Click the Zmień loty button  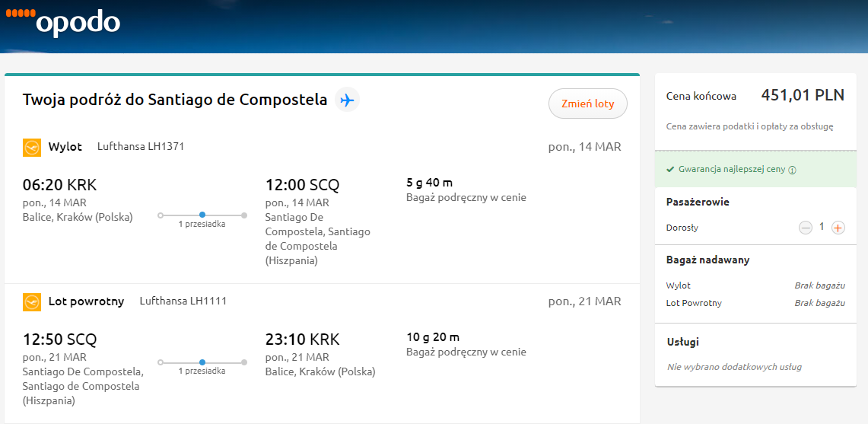[x=588, y=104]
